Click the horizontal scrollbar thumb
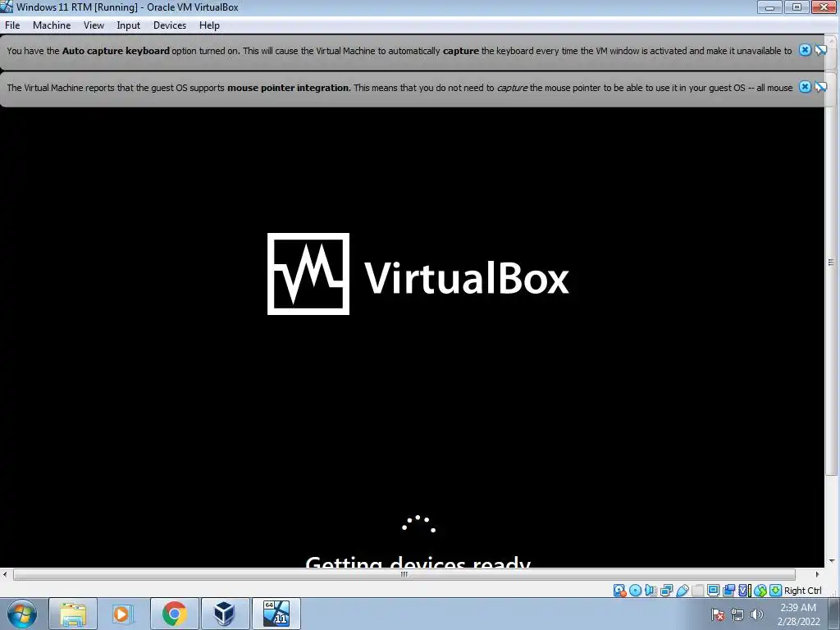The height and width of the screenshot is (630, 840). (404, 574)
